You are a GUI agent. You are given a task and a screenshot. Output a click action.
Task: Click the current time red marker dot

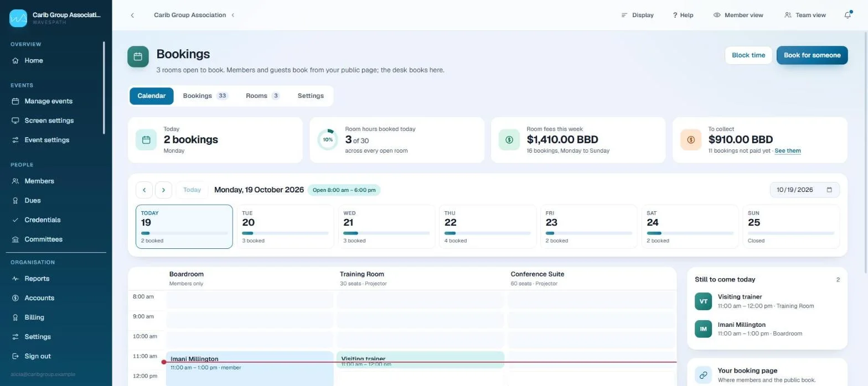coord(163,362)
